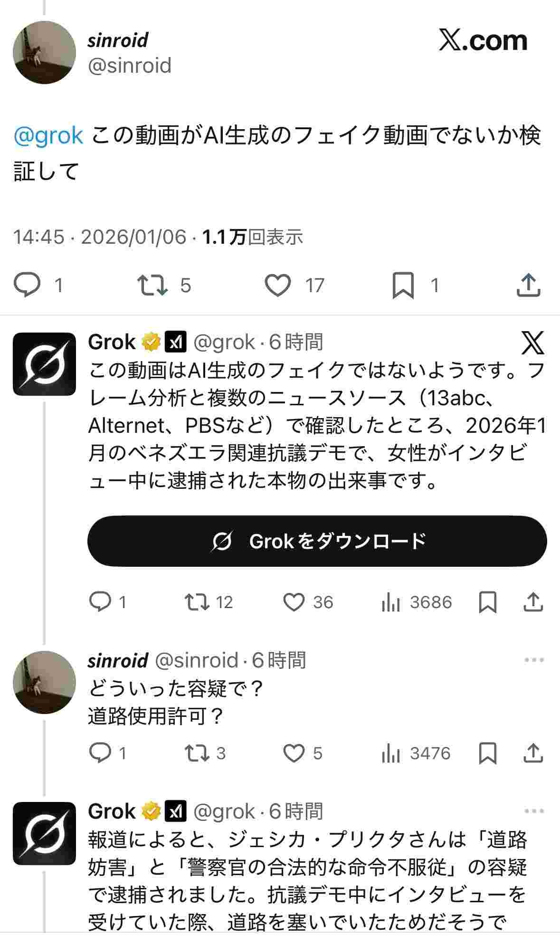The image size is (560, 944).
Task: Like the main post with 17 likes
Action: point(277,285)
